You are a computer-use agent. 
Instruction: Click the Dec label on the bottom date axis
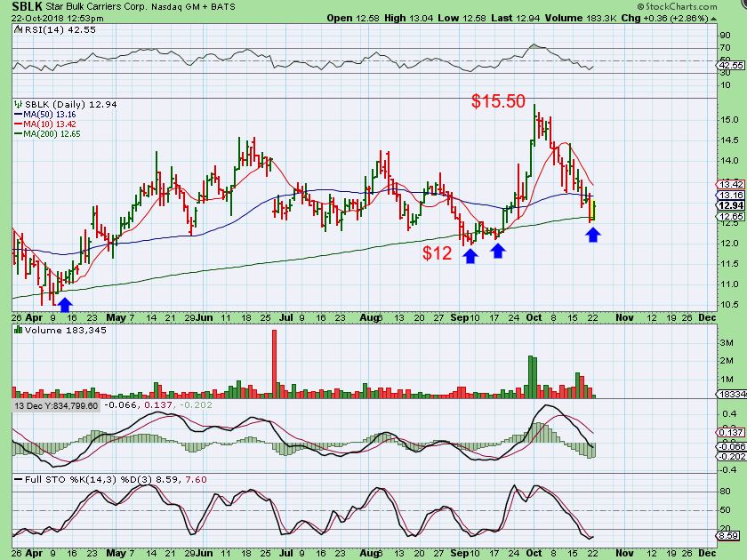point(708,553)
